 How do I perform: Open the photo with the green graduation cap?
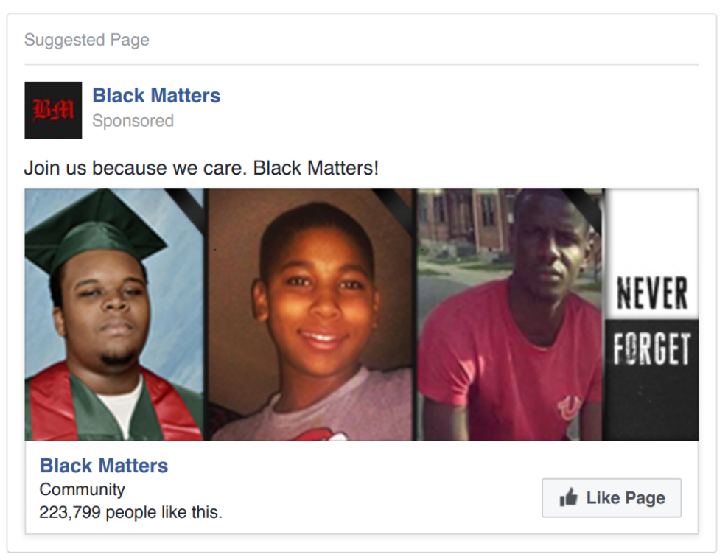[114, 315]
